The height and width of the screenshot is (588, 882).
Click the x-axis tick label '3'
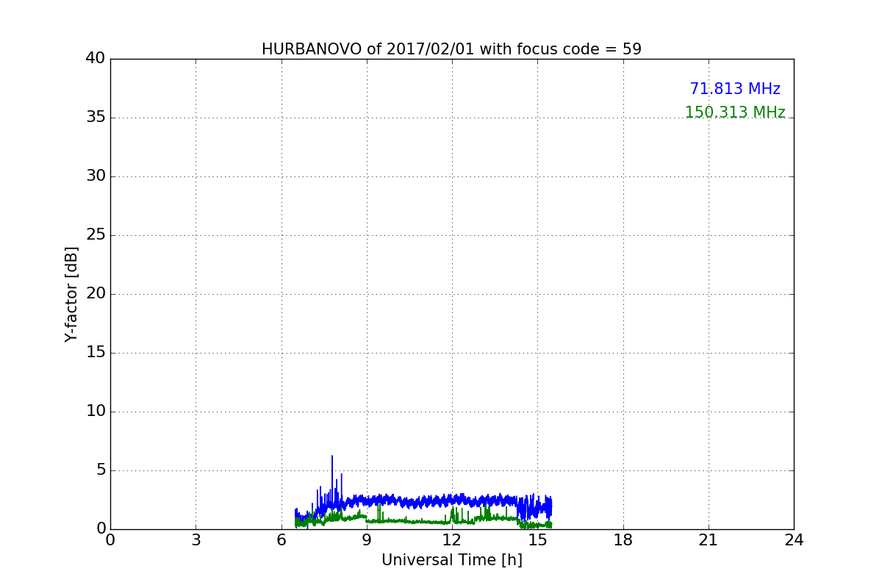pyautogui.click(x=196, y=540)
